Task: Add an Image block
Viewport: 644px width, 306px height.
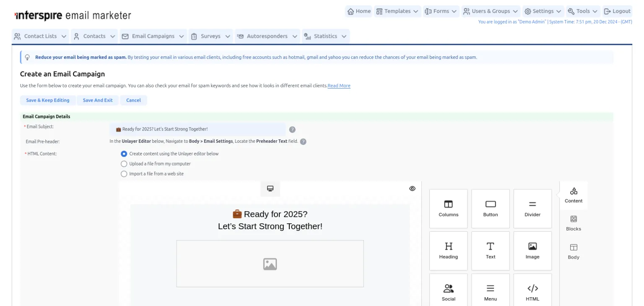Action: (532, 251)
